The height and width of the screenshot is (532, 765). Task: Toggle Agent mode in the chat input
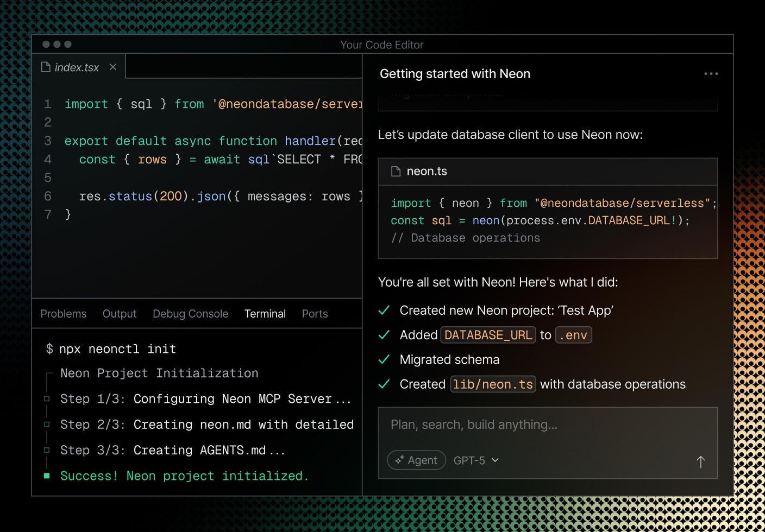coord(416,460)
